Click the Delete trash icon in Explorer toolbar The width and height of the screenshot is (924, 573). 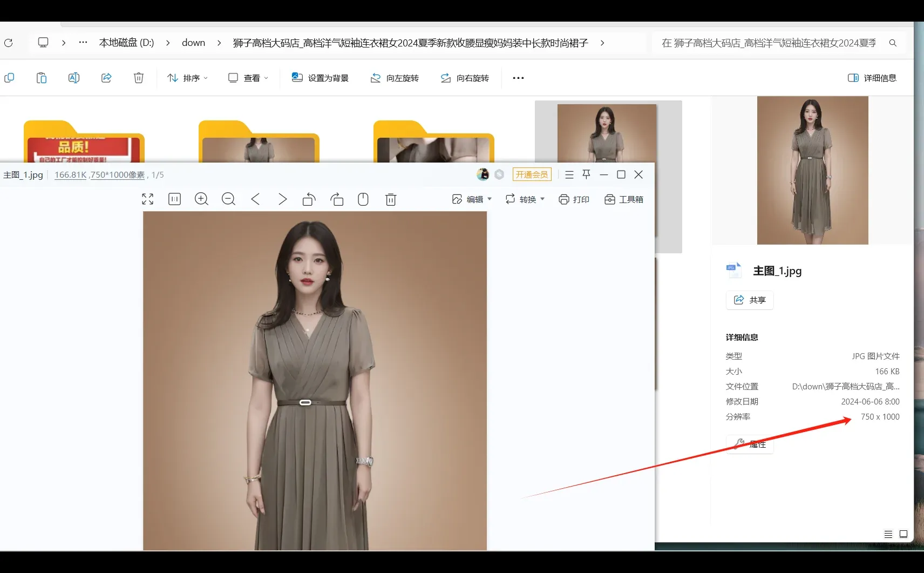click(139, 78)
